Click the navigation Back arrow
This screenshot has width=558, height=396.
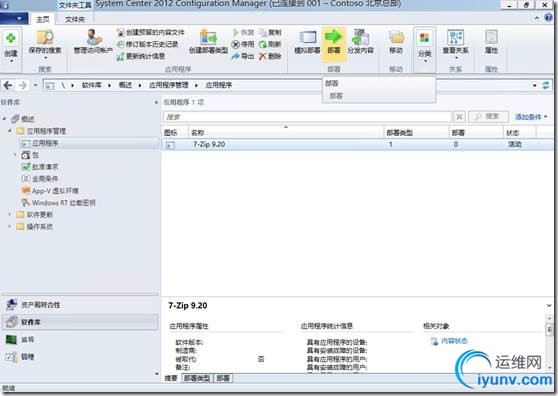coord(8,85)
